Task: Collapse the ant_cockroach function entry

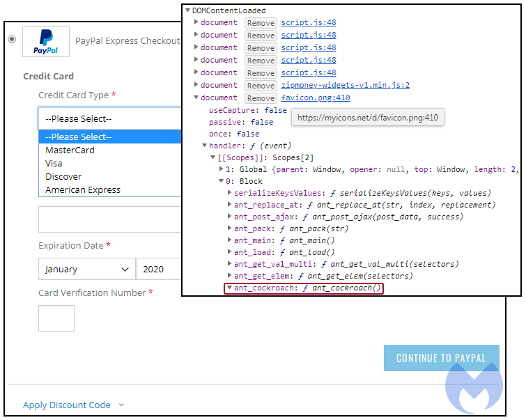Action: (230, 288)
